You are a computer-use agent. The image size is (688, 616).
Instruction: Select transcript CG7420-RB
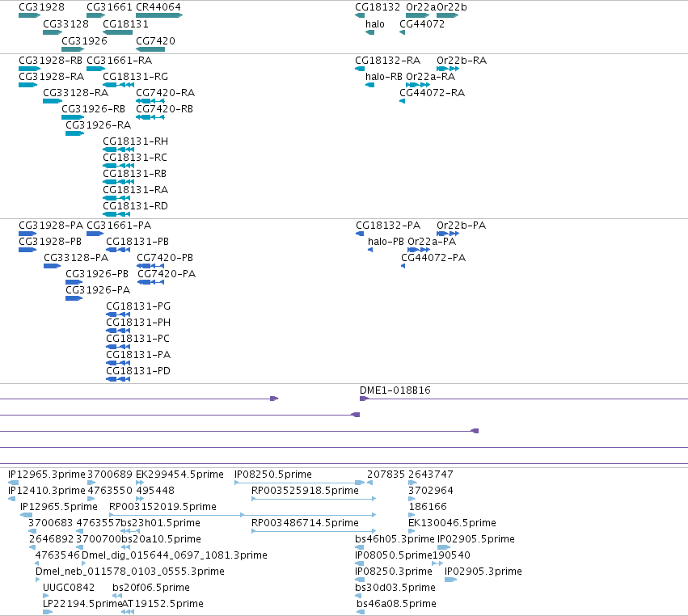point(165,109)
